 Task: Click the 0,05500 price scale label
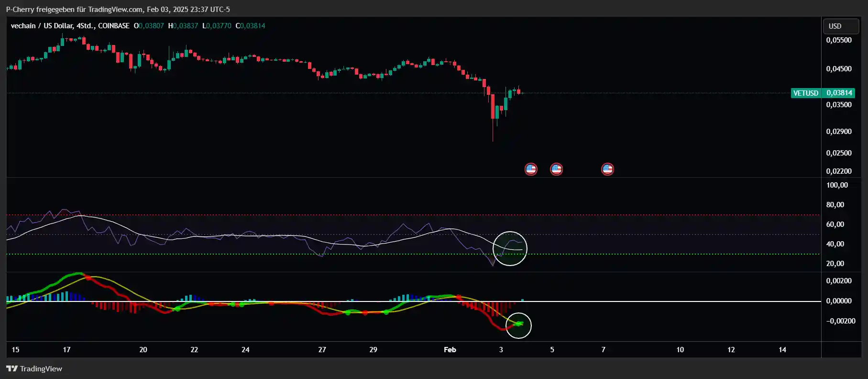(839, 40)
